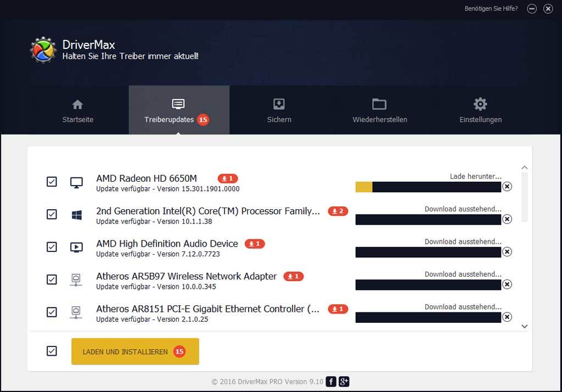562x392 pixels.
Task: Minimize the DriverMax window
Action: coord(532,9)
